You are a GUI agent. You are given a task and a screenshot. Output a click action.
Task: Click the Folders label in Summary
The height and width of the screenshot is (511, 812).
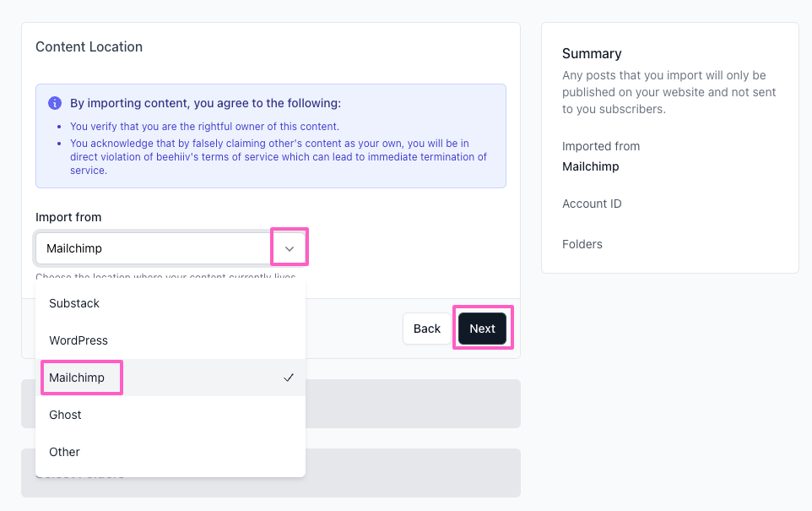582,244
